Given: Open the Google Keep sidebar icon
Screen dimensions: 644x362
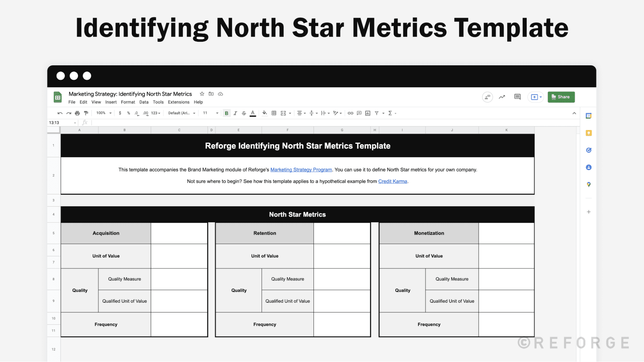Looking at the screenshot, I should click(x=589, y=133).
